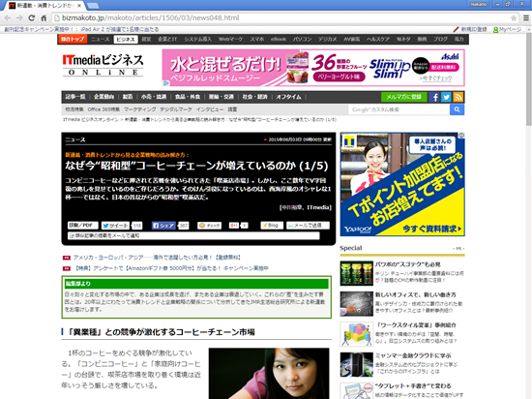532x399 pixels.
Task: Click the blue search magnifier button
Action: tap(457, 109)
